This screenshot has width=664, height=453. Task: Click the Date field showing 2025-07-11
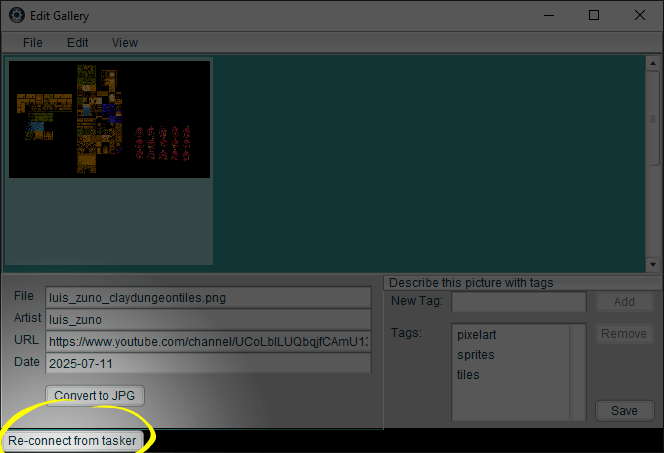pos(208,362)
